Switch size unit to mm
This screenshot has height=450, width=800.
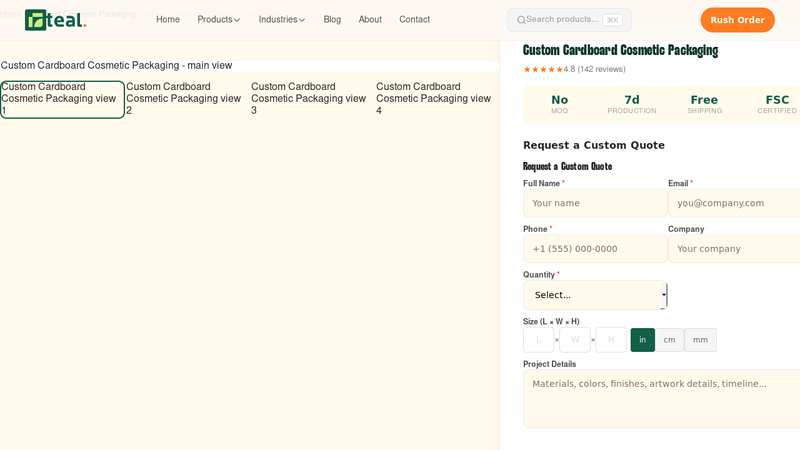pos(700,340)
